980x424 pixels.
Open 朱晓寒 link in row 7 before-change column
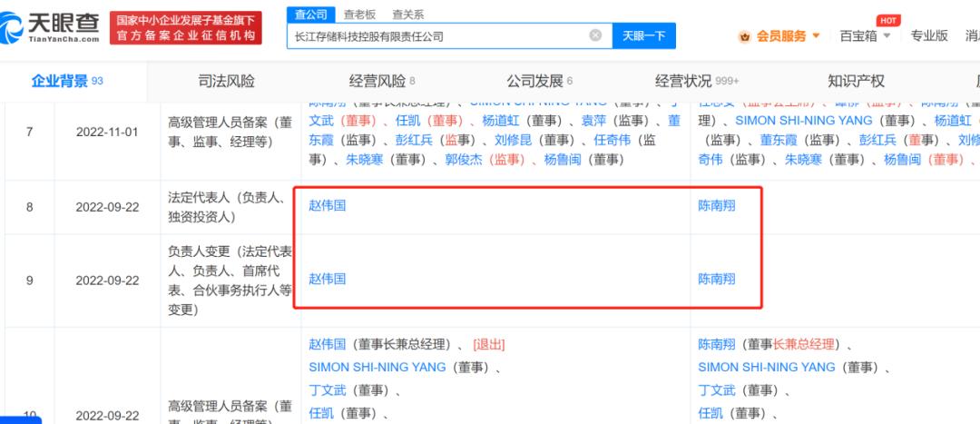[365, 160]
